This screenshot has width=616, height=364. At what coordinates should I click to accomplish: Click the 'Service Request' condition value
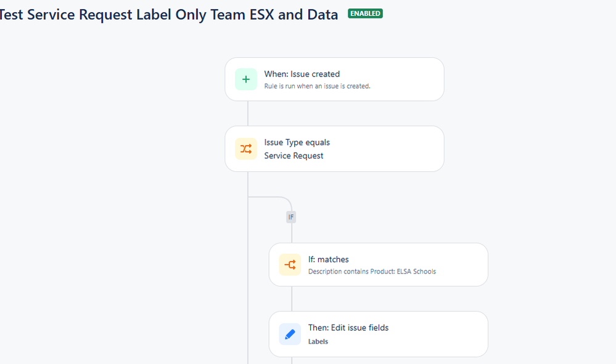click(x=294, y=156)
